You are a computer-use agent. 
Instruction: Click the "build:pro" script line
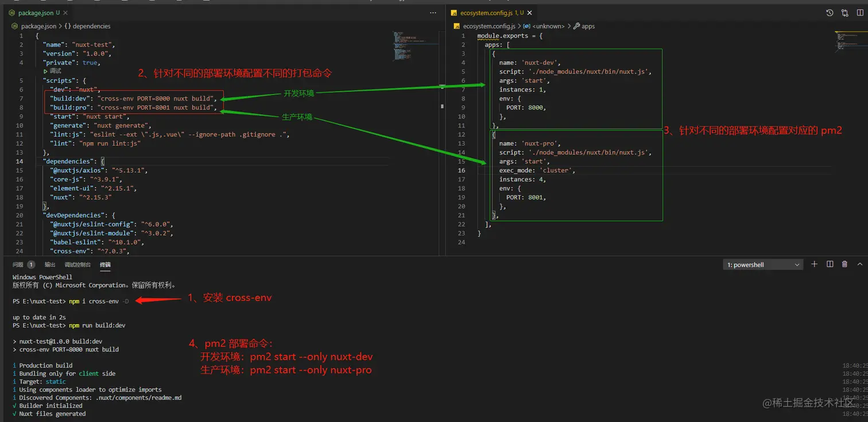click(134, 107)
